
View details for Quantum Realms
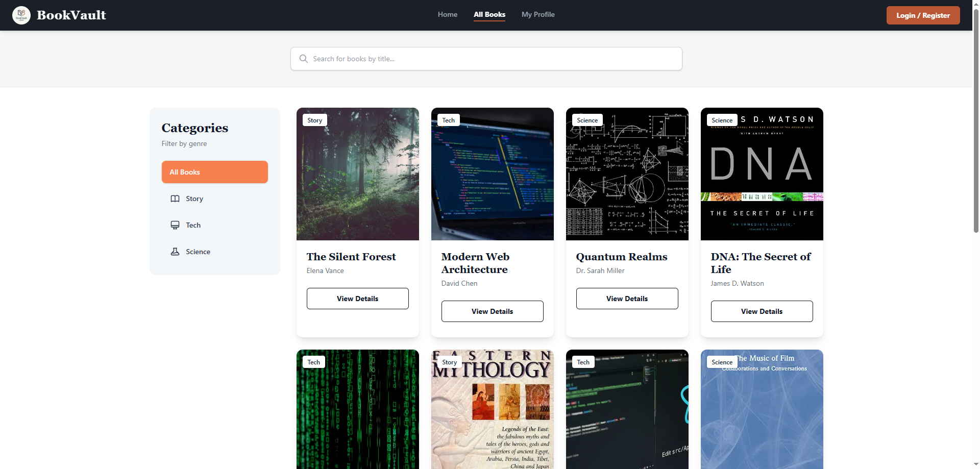pyautogui.click(x=627, y=299)
